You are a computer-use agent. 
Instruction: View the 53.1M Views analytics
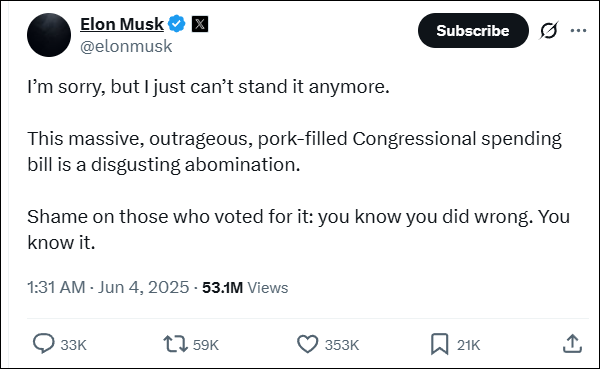pos(245,287)
